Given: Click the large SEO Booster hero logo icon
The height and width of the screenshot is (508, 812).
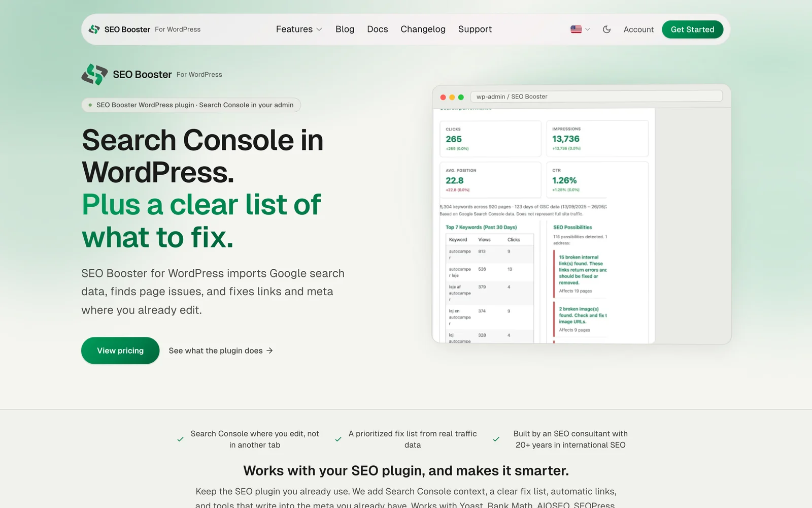Looking at the screenshot, I should (94, 74).
